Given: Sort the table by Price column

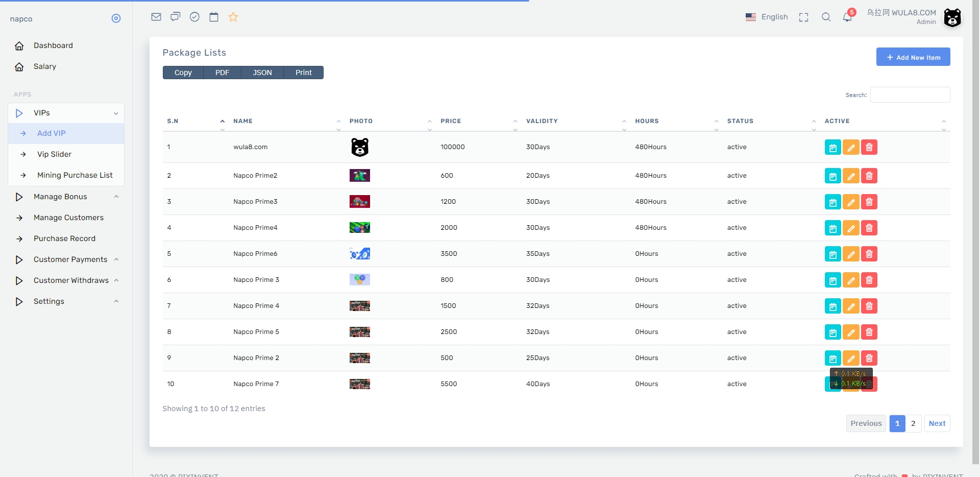Looking at the screenshot, I should (451, 121).
